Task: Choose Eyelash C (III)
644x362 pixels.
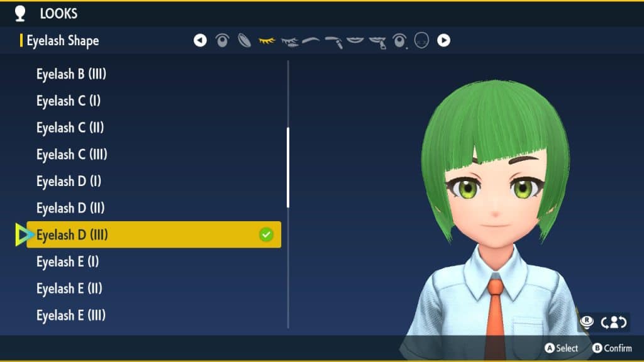Action: (x=72, y=155)
